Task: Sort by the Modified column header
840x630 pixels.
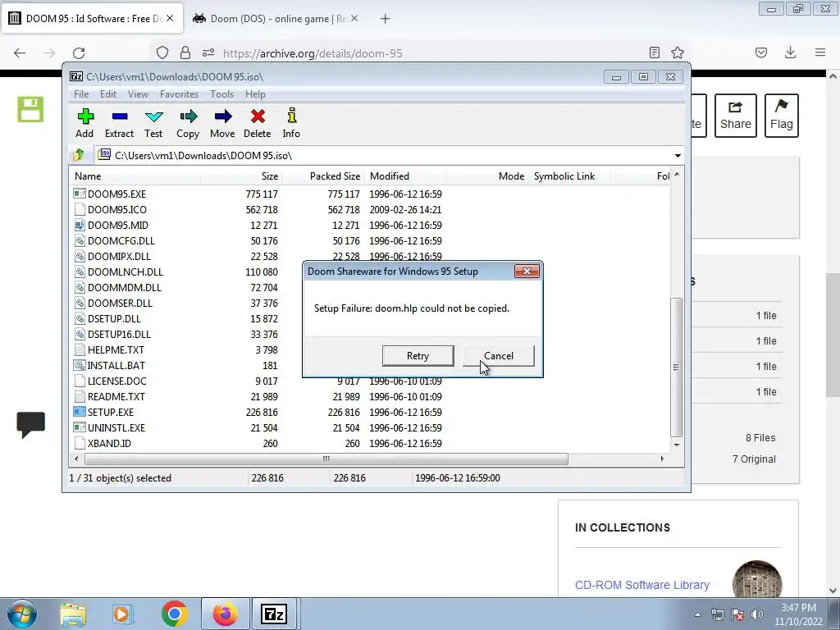Action: tap(405, 176)
